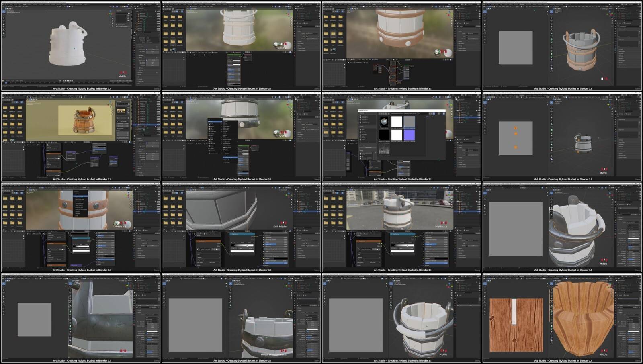Click white base color swatch in wood bucket properties
Viewport: 643px width, 364px height.
pos(633,331)
